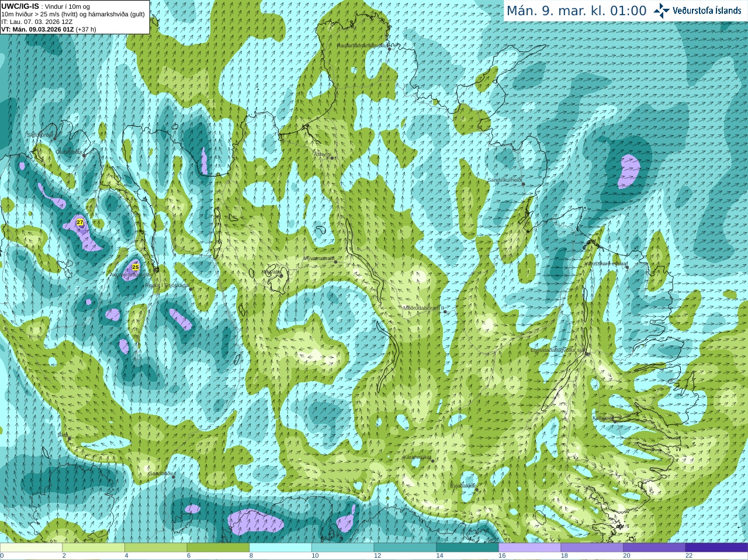The height and width of the screenshot is (560, 748).
Task: Click the (+37 h) forecast offset
Action: tap(86, 29)
